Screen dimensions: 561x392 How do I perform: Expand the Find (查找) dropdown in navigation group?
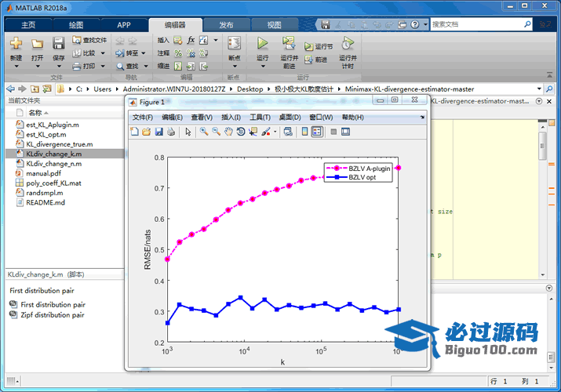pyautogui.click(x=144, y=67)
